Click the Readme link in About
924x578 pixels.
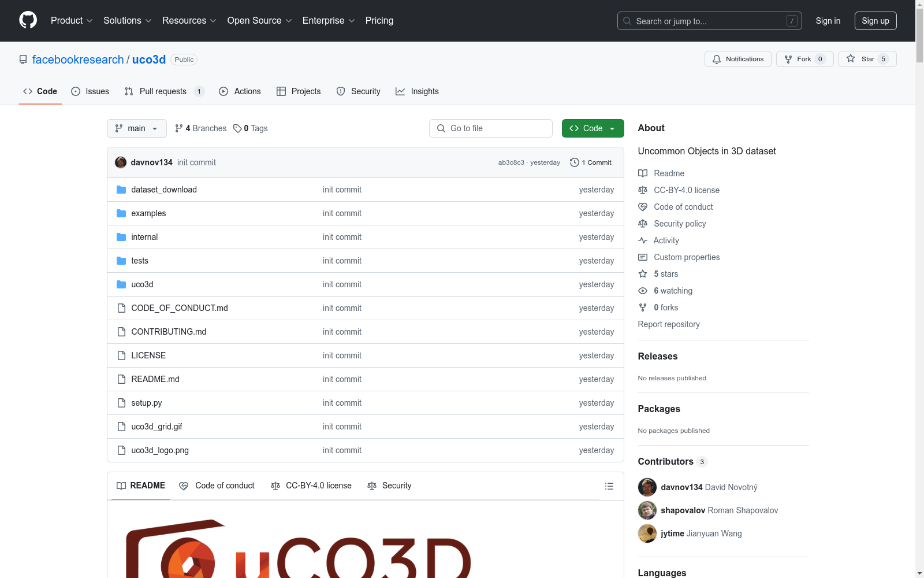click(669, 173)
